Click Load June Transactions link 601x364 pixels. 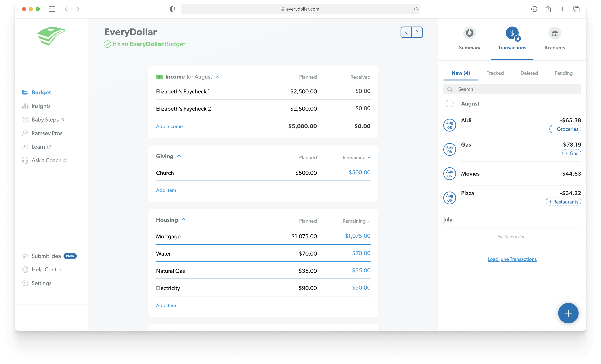[x=512, y=259]
